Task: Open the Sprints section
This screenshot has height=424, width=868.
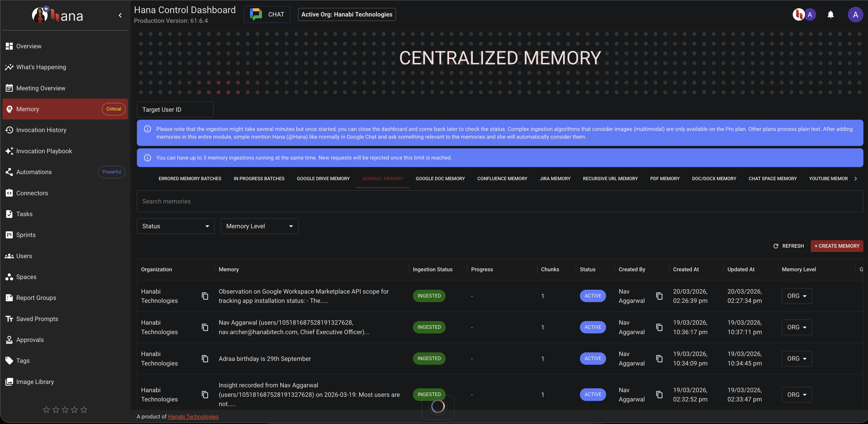Action: coord(26,235)
